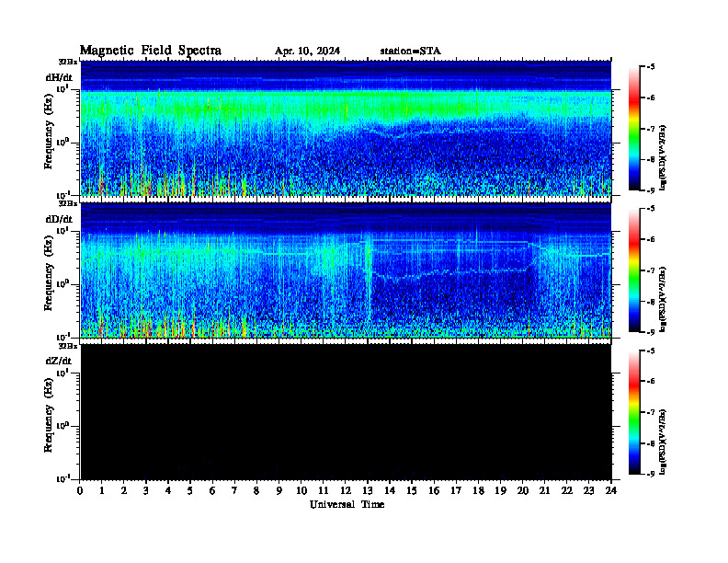
Task: Click the hour tick label "17" on time axis
Action: click(456, 491)
